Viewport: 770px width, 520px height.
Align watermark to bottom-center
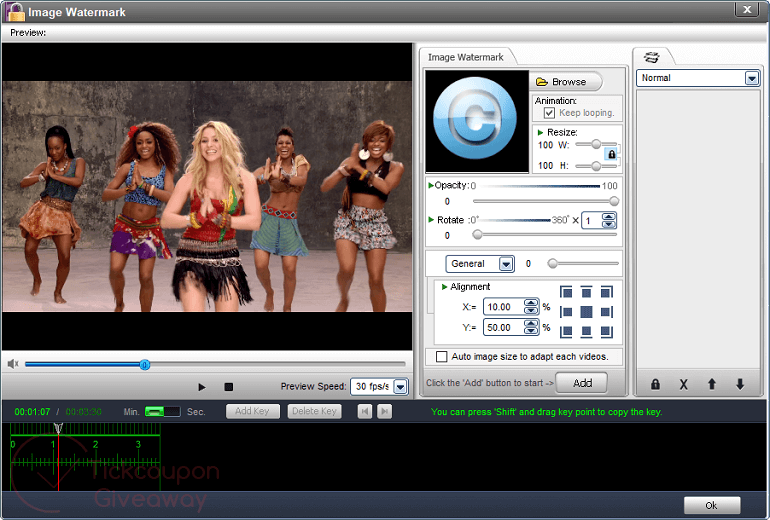(586, 331)
